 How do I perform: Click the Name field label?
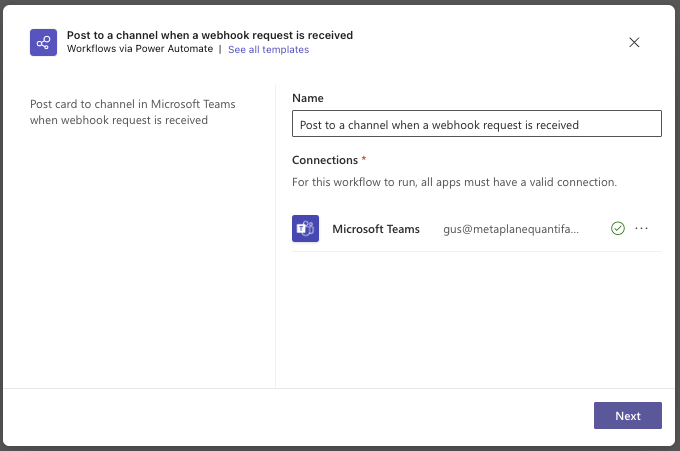[308, 98]
